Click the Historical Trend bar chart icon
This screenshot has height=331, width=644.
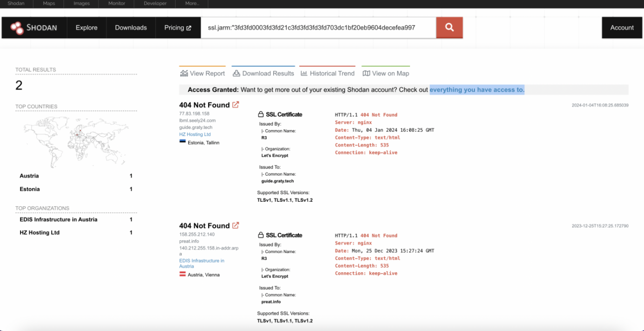coord(304,73)
